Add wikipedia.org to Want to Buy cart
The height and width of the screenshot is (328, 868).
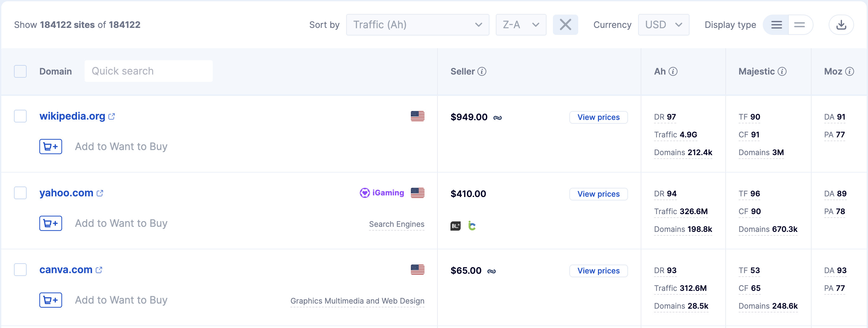coord(50,147)
